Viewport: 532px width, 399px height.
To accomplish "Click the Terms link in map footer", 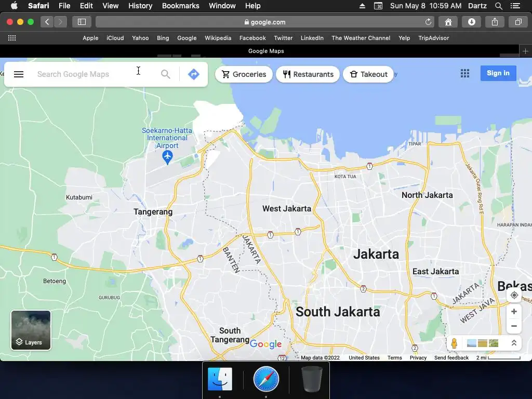I will (395, 357).
